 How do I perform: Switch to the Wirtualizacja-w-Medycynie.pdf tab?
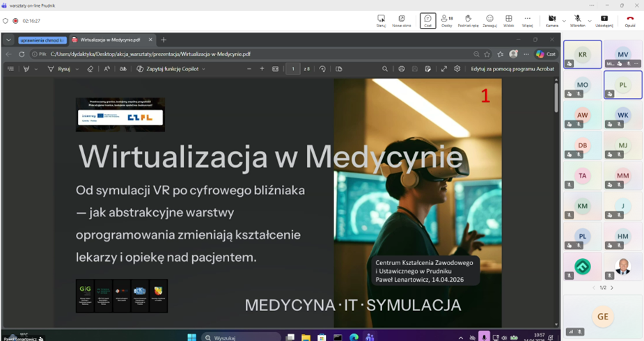point(110,40)
